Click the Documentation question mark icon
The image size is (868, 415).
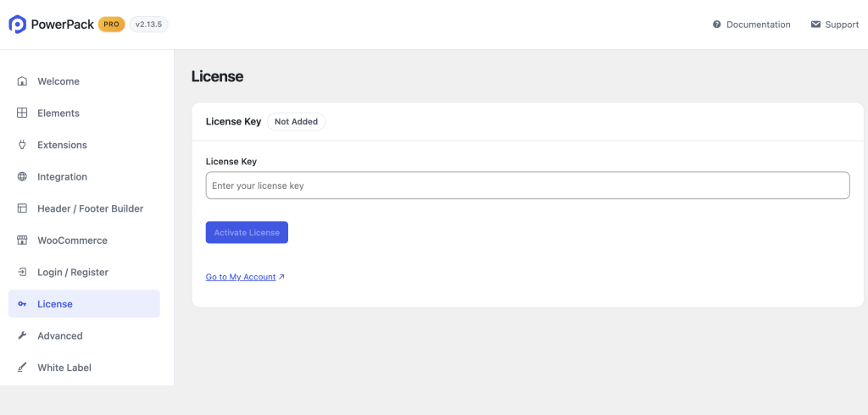[x=717, y=25]
